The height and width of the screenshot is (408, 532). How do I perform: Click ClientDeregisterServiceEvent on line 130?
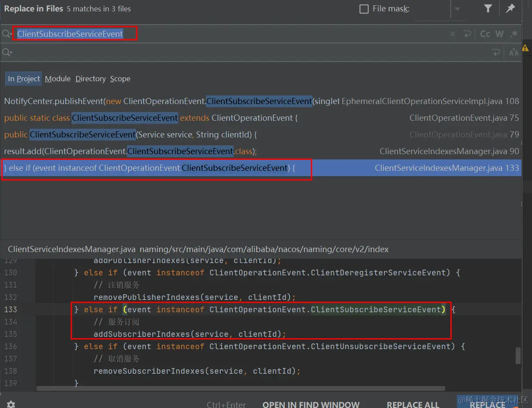coord(378,273)
